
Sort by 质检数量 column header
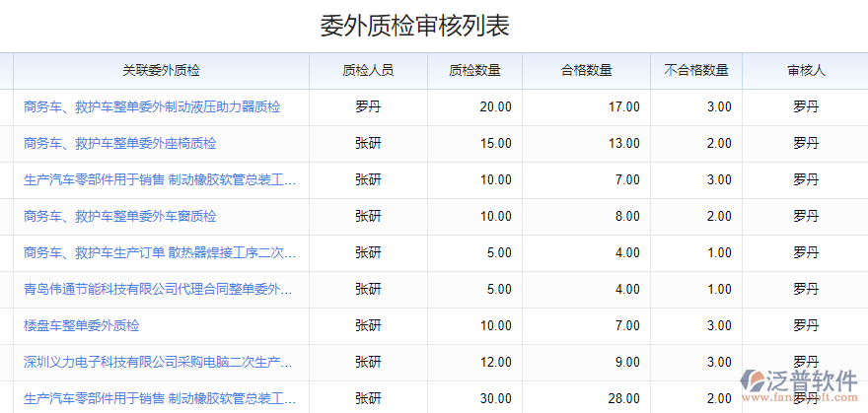pos(475,71)
